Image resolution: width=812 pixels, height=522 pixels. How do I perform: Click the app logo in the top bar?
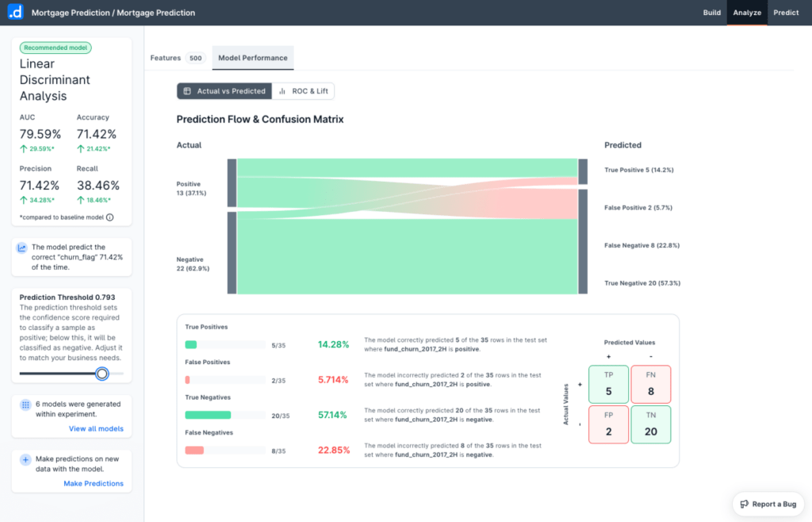pos(16,13)
